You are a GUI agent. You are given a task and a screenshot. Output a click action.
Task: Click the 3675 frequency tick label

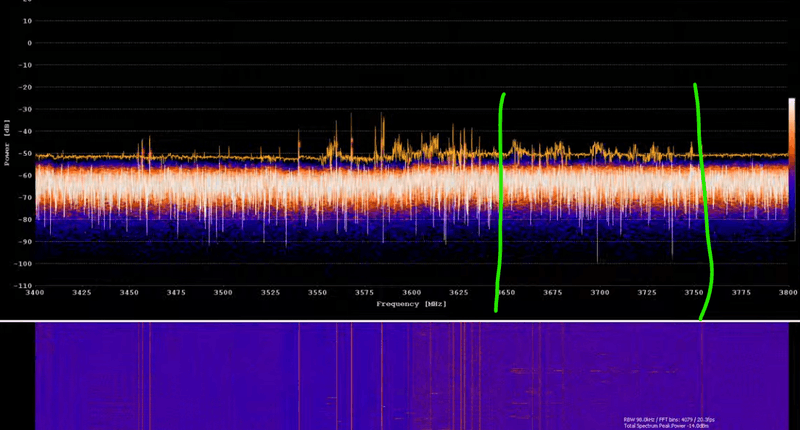[553, 292]
